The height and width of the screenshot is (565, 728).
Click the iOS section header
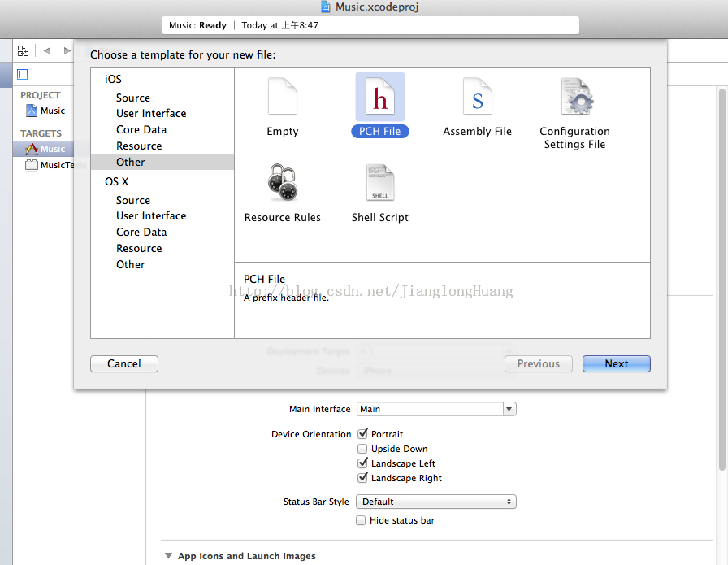tap(113, 79)
